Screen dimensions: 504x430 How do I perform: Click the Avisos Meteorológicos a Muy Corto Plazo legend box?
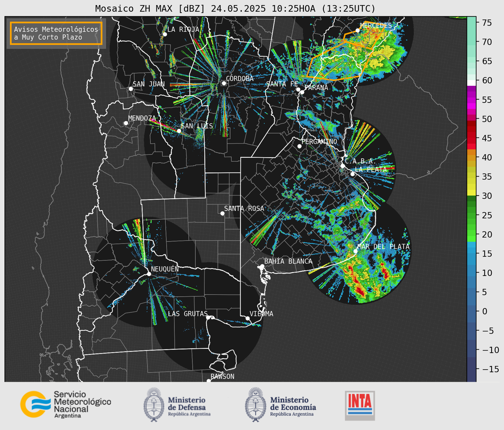[56, 33]
